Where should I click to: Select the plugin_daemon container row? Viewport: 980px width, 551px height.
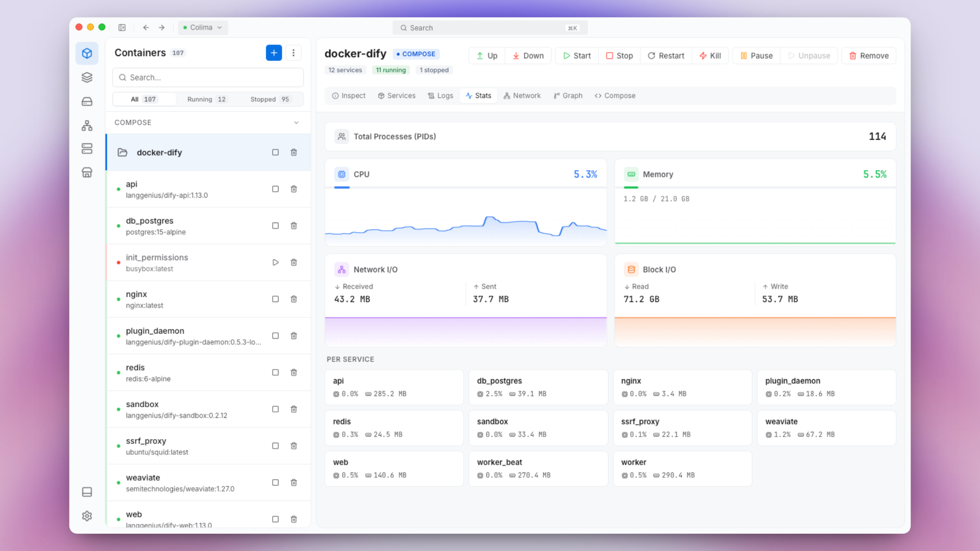pos(209,336)
